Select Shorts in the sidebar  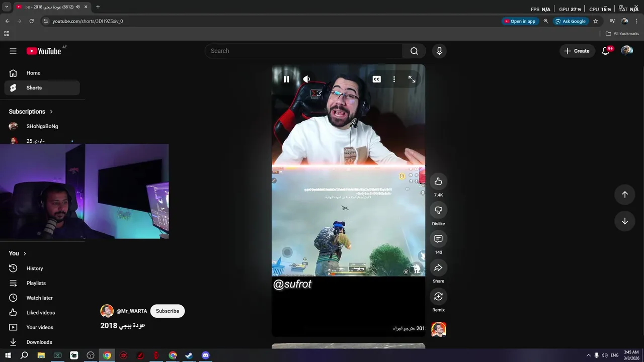point(42,87)
